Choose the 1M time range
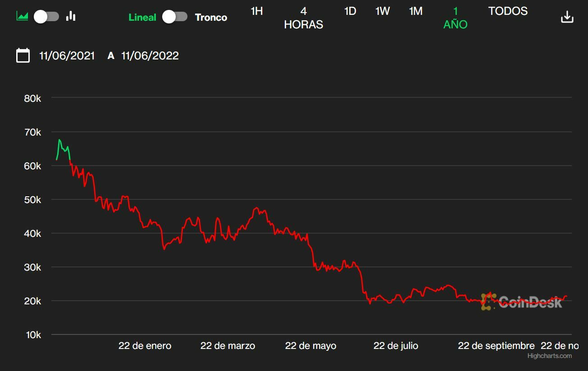The height and width of the screenshot is (371, 588). (415, 11)
